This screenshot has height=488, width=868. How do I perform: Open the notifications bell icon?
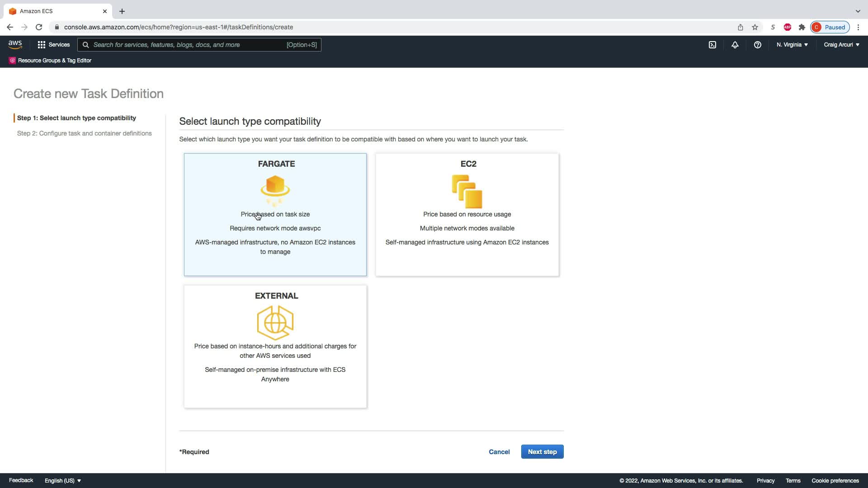(x=735, y=45)
